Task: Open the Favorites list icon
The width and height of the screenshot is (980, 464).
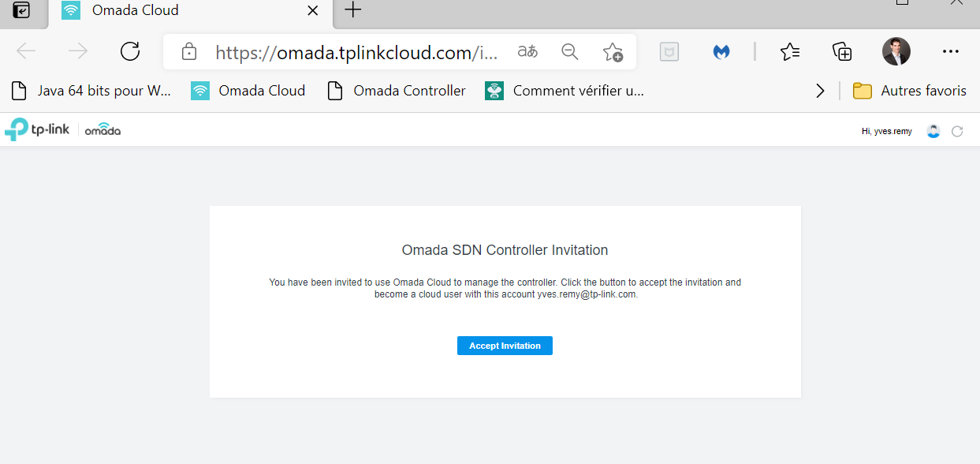Action: (x=790, y=52)
